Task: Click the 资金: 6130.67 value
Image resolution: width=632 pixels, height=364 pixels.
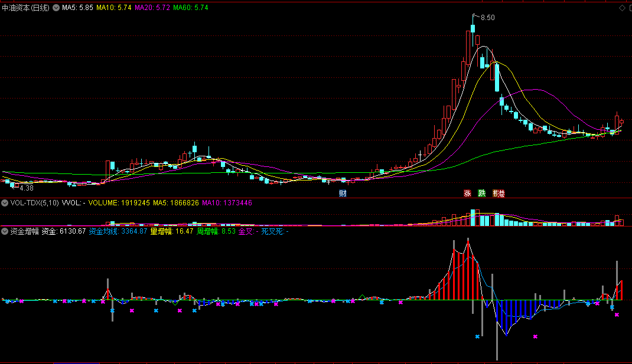Action: pyautogui.click(x=64, y=231)
